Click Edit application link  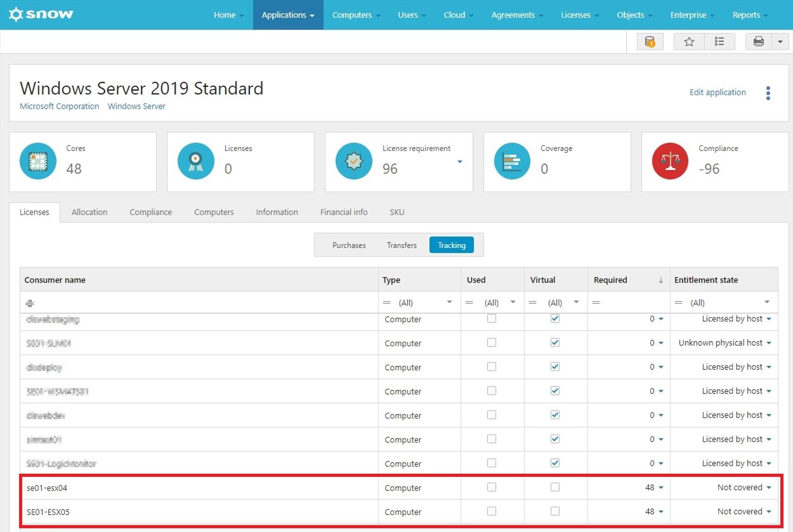[x=717, y=92]
